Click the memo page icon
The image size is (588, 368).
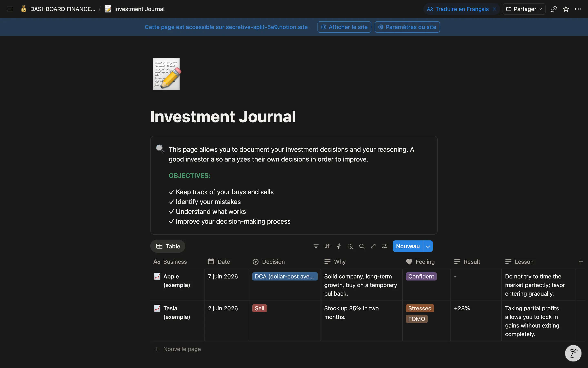coord(166,74)
